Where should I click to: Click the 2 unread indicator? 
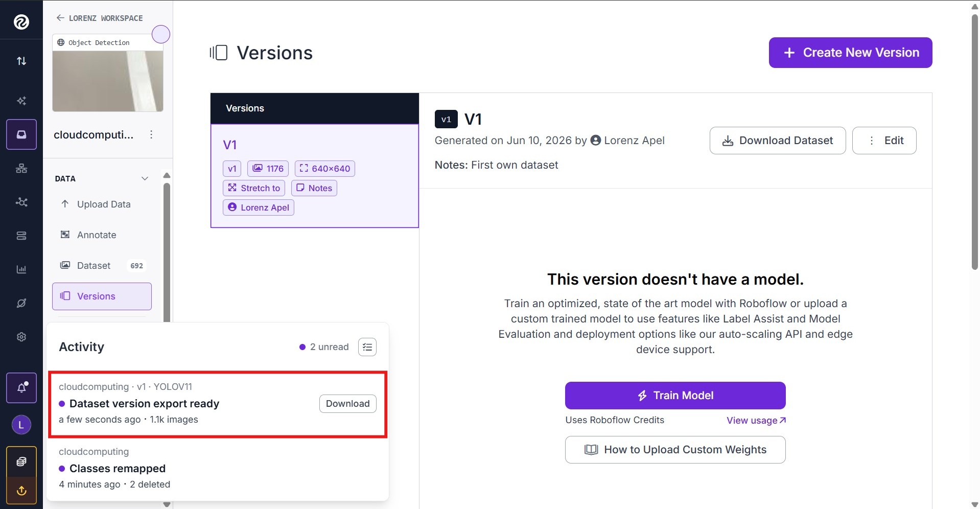[x=324, y=347]
